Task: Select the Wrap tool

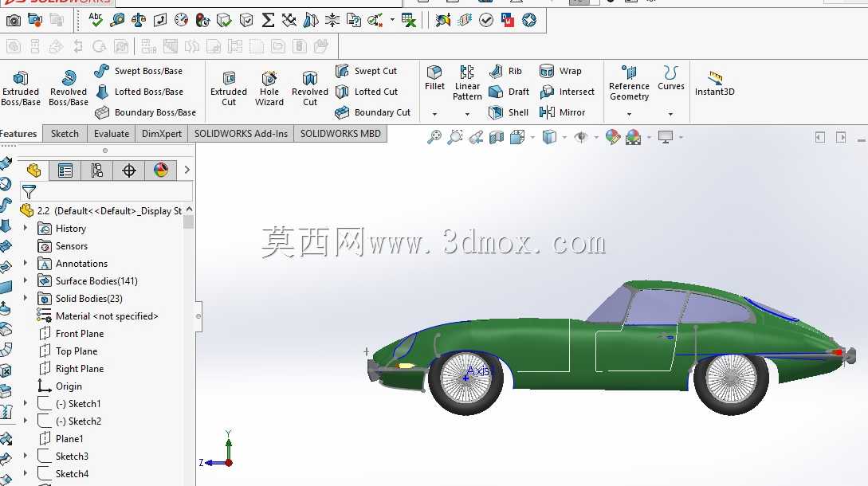Action: point(560,71)
